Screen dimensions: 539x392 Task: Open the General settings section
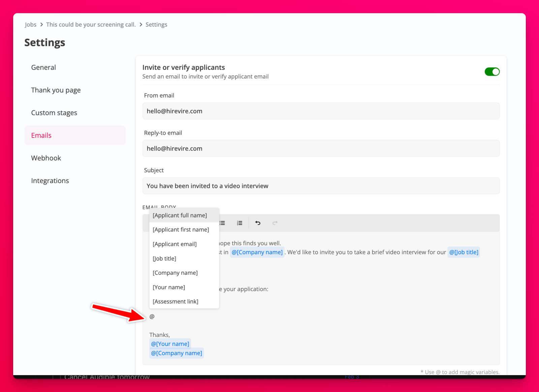pyautogui.click(x=43, y=67)
